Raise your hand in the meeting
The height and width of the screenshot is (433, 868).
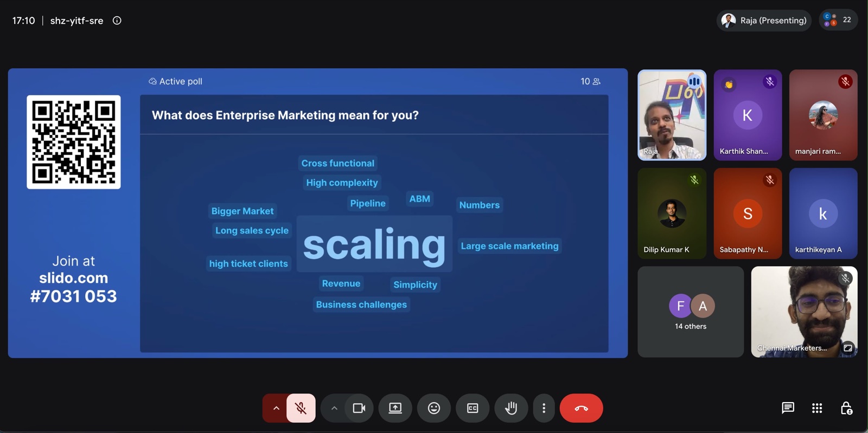511,408
